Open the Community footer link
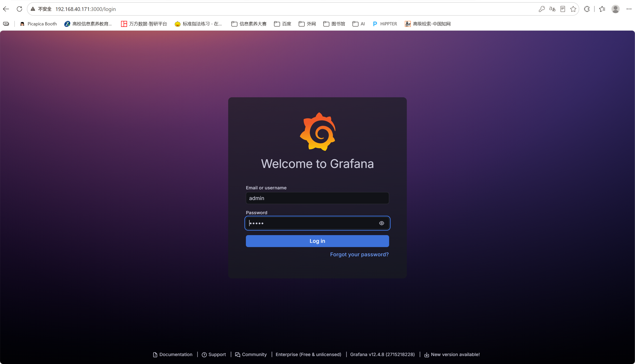This screenshot has width=635, height=364. point(251,355)
